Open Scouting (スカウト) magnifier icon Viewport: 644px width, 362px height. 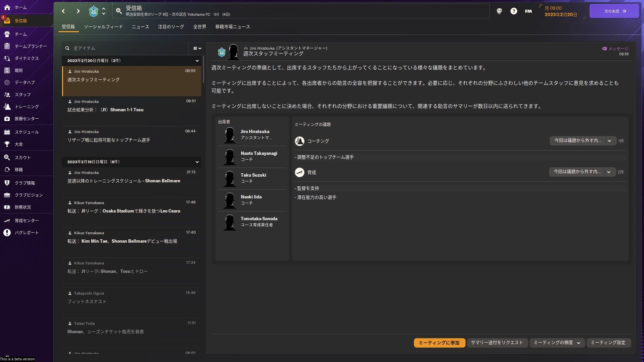[x=7, y=158]
